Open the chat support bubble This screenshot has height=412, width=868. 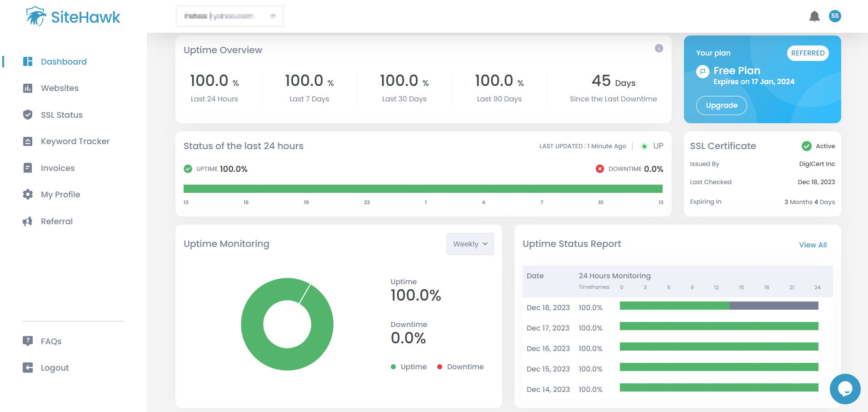845,389
